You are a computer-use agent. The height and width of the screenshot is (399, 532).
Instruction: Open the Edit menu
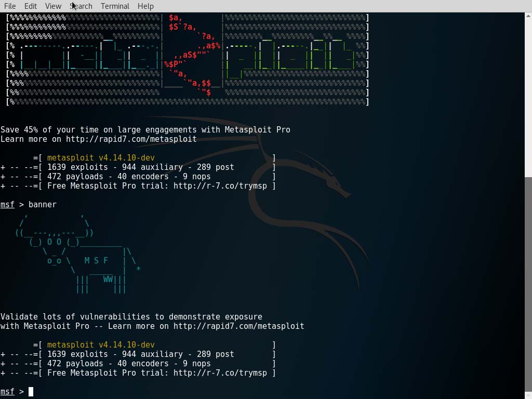(x=30, y=6)
